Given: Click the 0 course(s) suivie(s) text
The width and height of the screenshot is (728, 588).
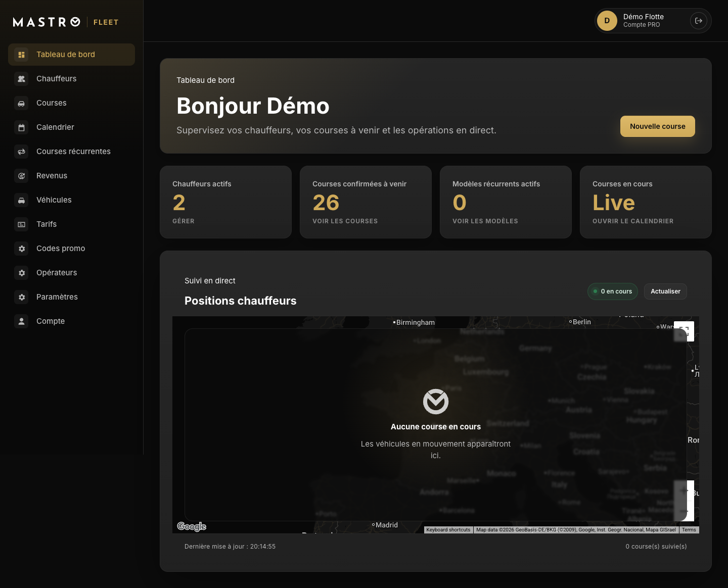Looking at the screenshot, I should pyautogui.click(x=656, y=547).
